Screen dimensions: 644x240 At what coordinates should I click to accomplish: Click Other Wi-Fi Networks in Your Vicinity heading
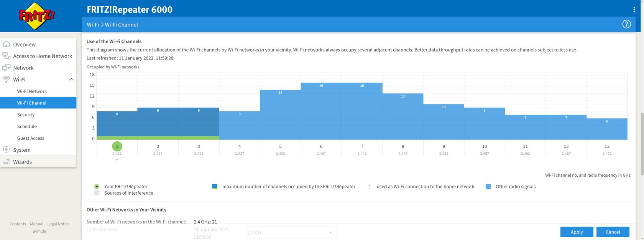[127, 210]
